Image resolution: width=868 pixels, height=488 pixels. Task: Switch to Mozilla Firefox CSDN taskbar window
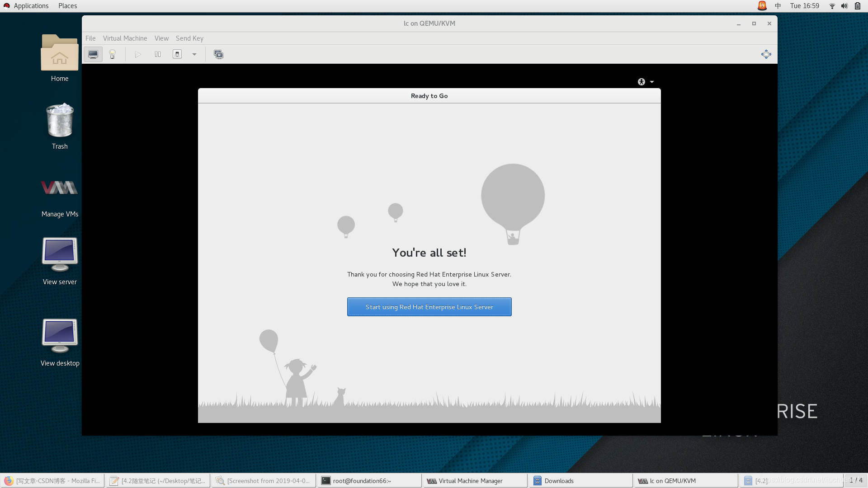pyautogui.click(x=52, y=481)
